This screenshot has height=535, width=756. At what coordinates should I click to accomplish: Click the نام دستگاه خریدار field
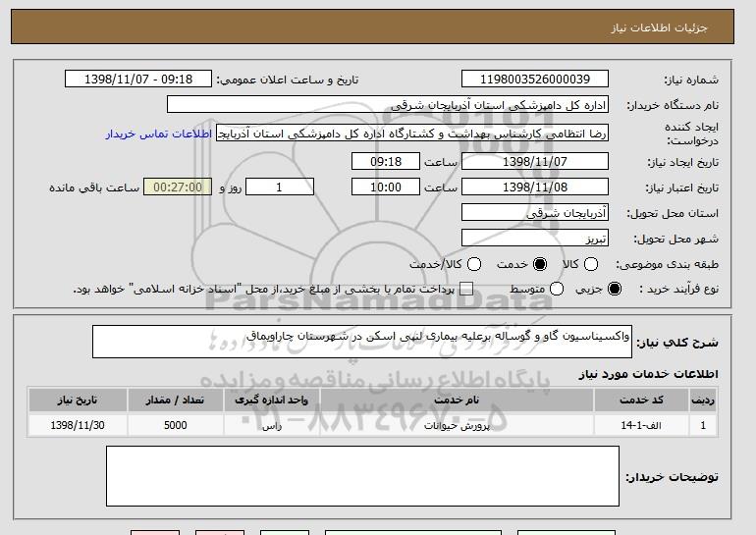coord(388,105)
